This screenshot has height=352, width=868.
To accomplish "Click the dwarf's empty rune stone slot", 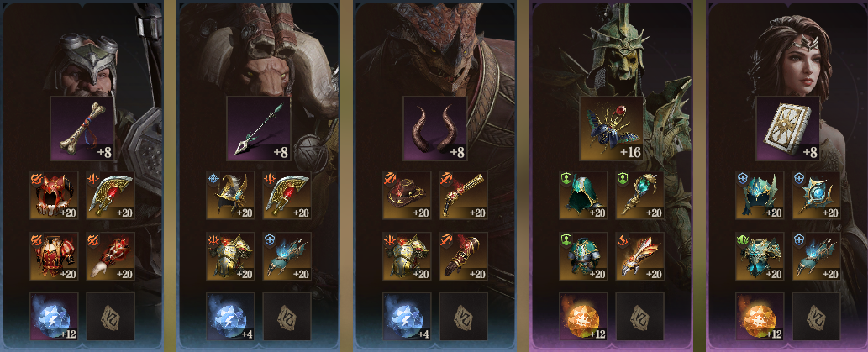I will pos(110,317).
